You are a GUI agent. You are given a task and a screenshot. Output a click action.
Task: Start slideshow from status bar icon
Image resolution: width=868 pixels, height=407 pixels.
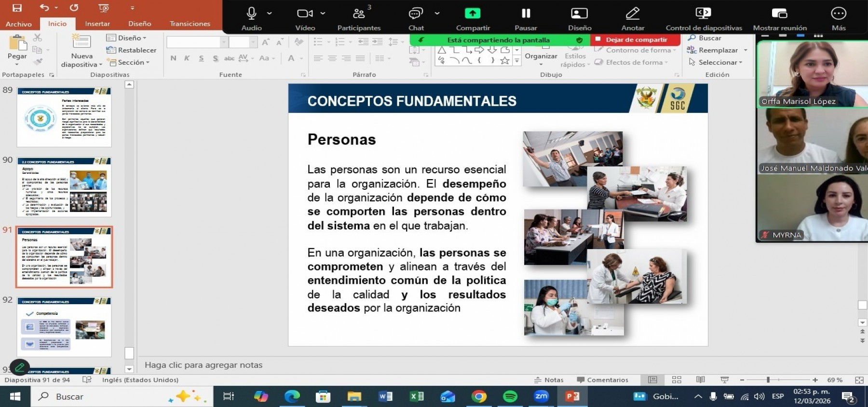click(724, 380)
